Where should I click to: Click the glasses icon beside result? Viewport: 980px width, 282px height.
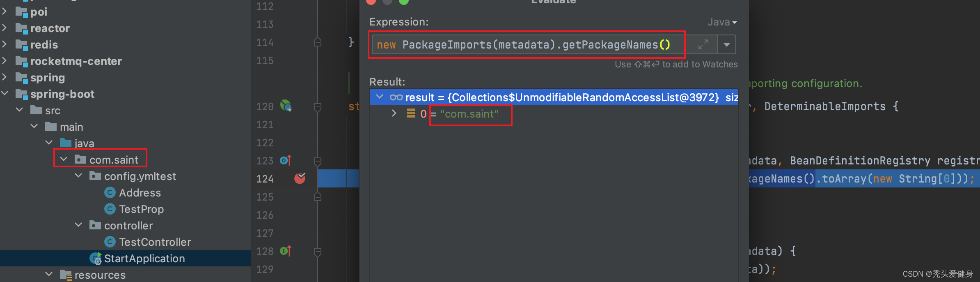point(396,97)
